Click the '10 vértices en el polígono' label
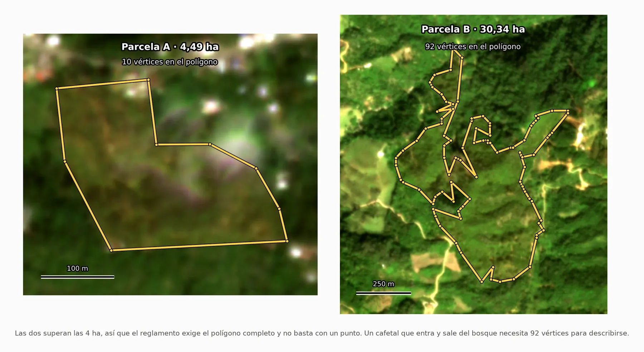This screenshot has width=644, height=352. point(170,62)
